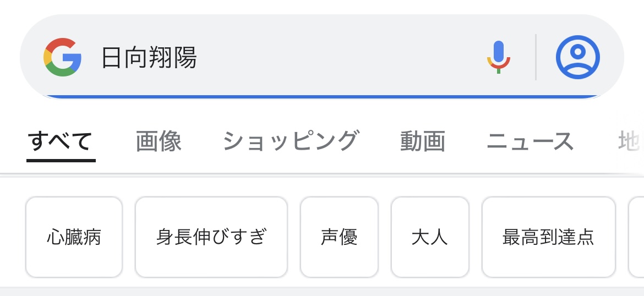Open the ショッピング tab

tap(291, 141)
